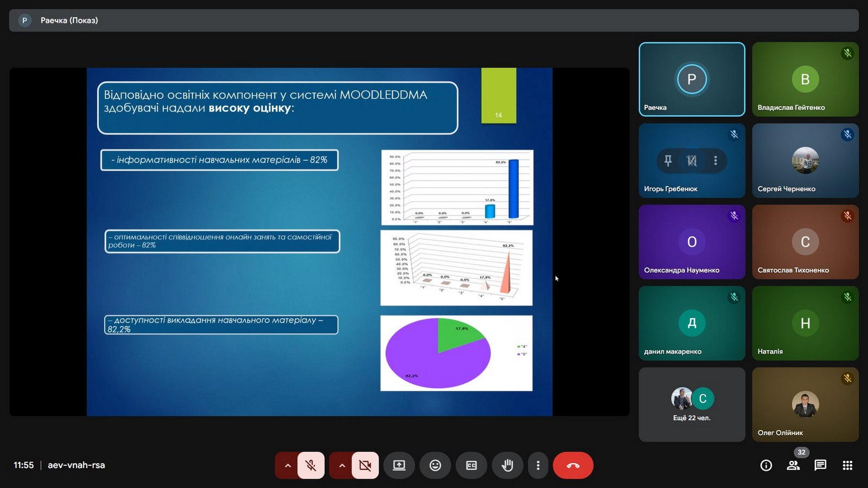Turn on the camera
The image size is (868, 488).
365,465
